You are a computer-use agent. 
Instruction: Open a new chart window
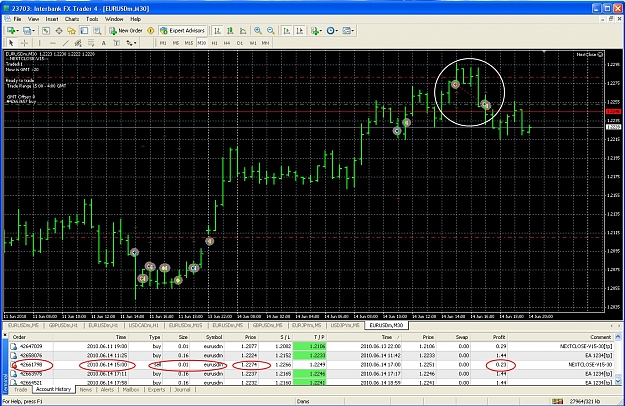coord(10,31)
